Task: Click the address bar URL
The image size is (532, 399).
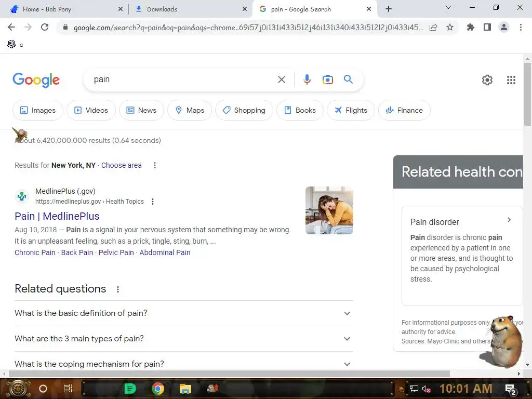Action: click(248, 27)
